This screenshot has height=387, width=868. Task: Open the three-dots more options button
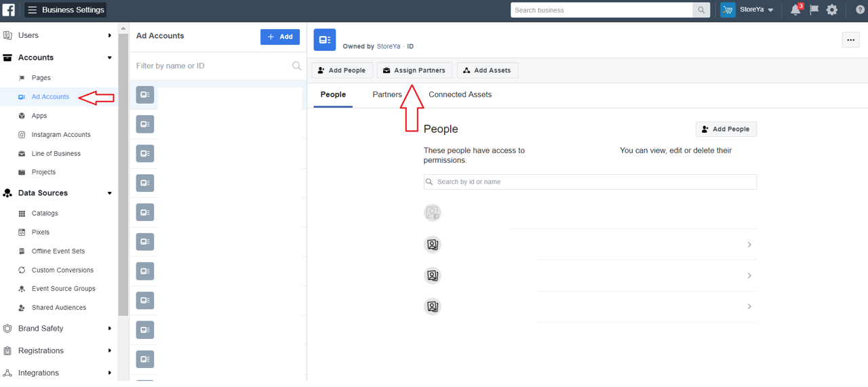(x=850, y=40)
